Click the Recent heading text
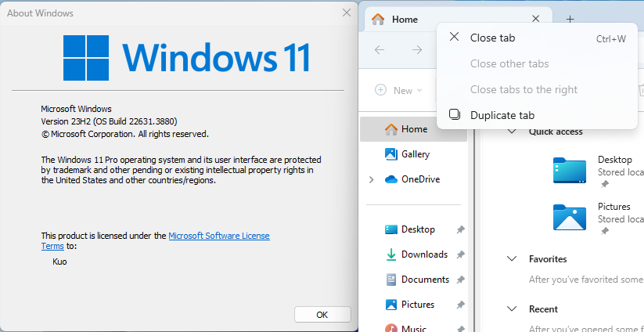 [x=543, y=309]
